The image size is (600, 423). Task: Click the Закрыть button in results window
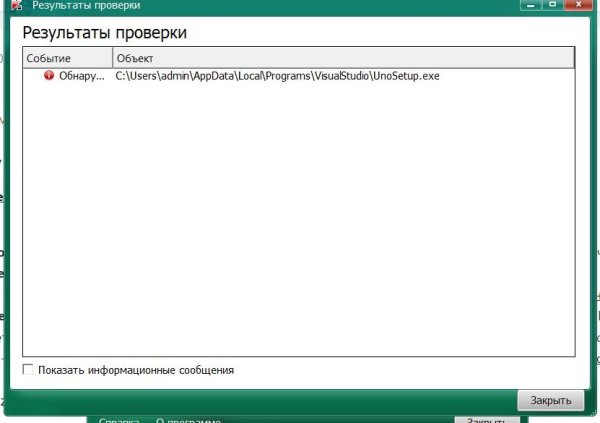point(551,400)
